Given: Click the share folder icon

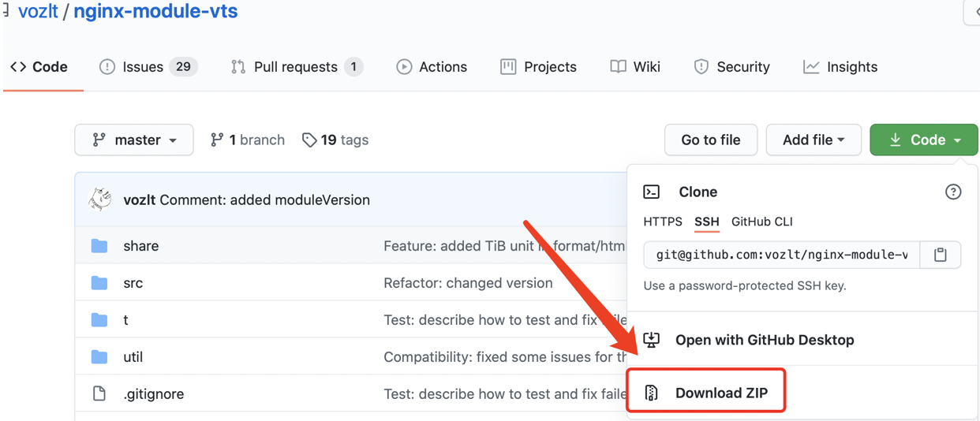Looking at the screenshot, I should [99, 246].
